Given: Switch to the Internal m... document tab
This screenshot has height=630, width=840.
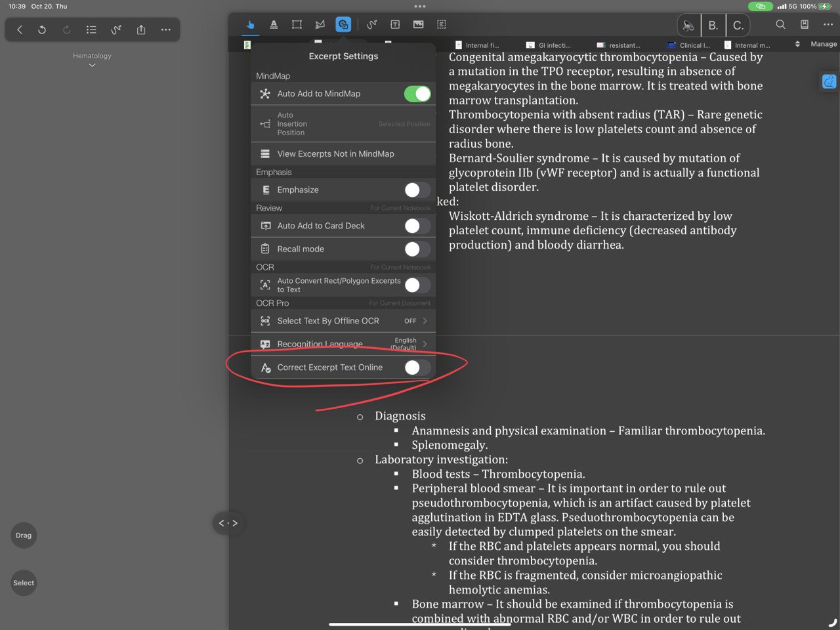Looking at the screenshot, I should [747, 45].
